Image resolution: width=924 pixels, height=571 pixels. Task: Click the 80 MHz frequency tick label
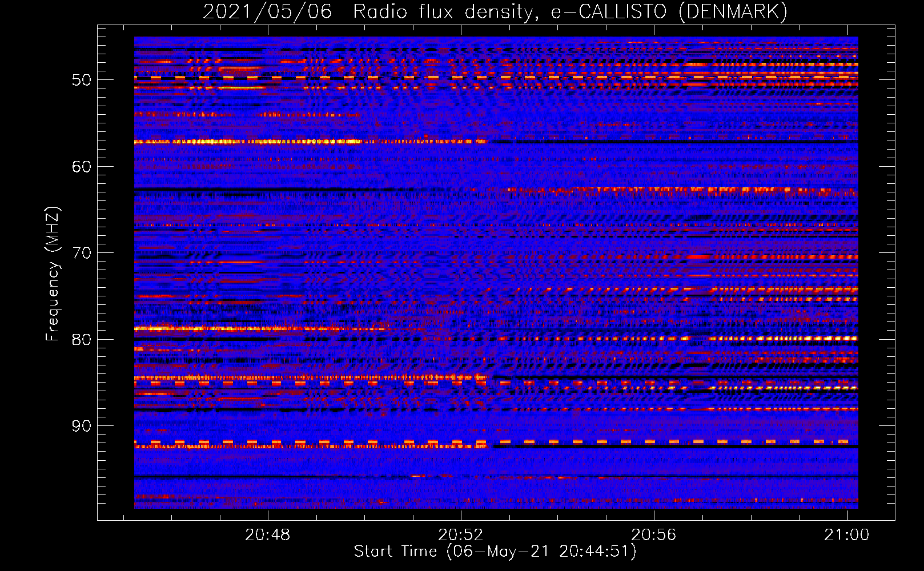[82, 340]
